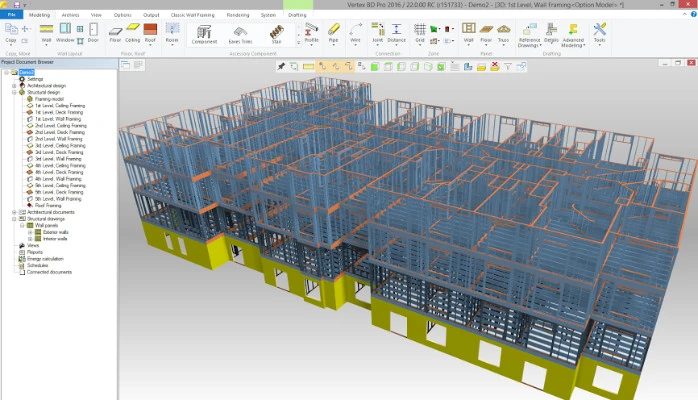Select the Roof tool icon
Viewport: 698px width, 400px height.
(150, 33)
